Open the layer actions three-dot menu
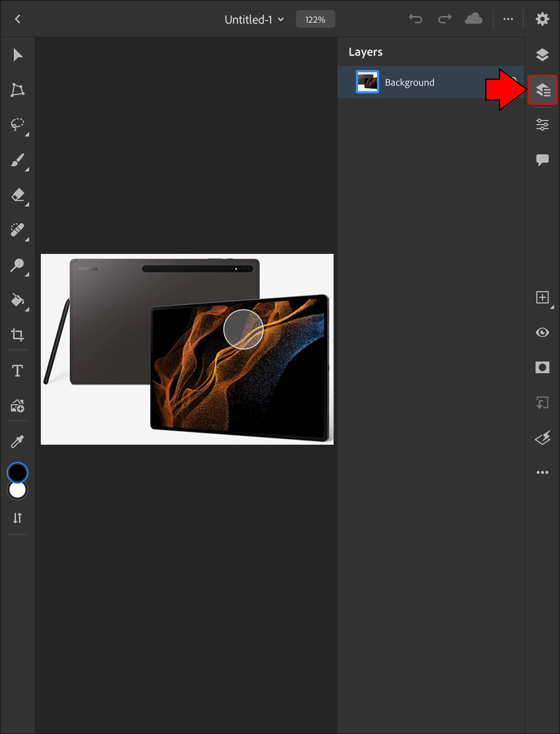 coord(542,472)
